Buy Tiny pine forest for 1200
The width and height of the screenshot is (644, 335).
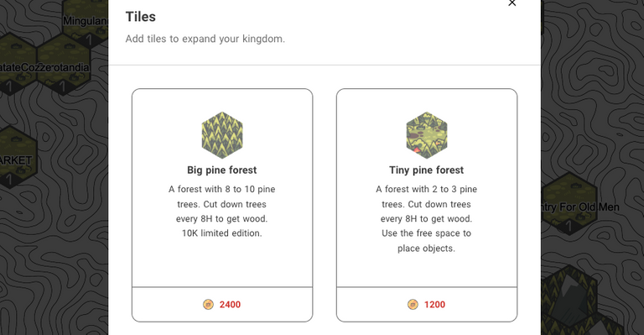click(x=427, y=305)
